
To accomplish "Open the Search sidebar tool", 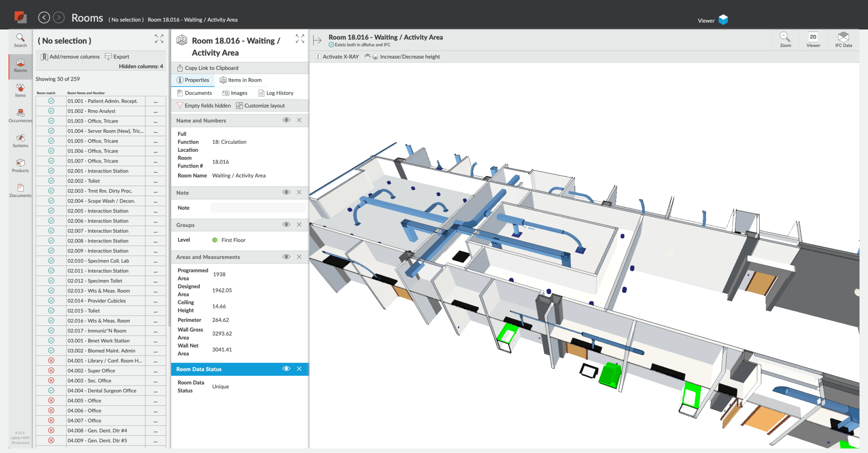I will pyautogui.click(x=20, y=40).
